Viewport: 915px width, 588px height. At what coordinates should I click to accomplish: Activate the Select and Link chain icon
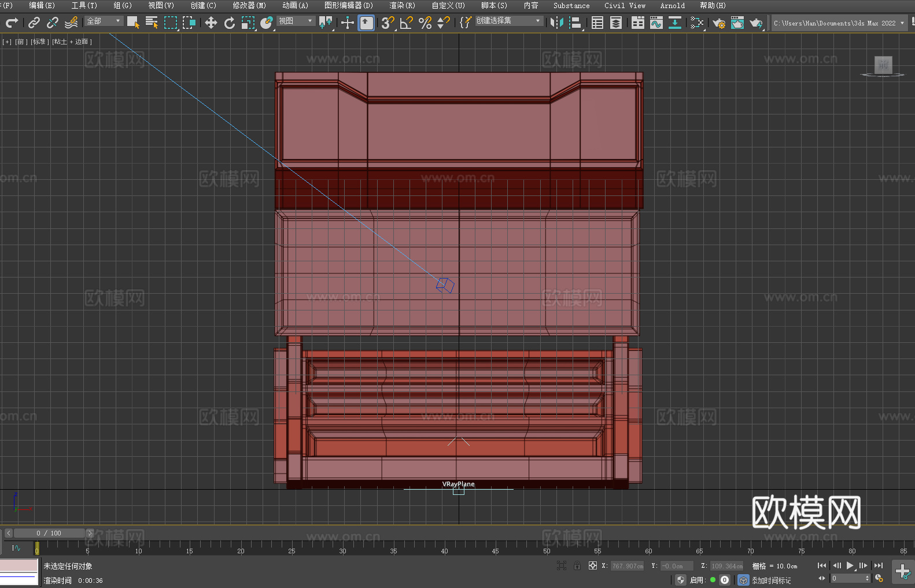coord(34,23)
